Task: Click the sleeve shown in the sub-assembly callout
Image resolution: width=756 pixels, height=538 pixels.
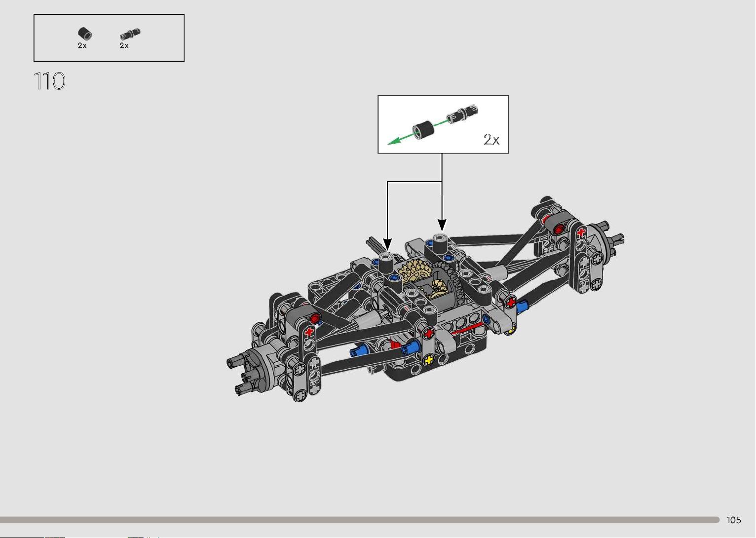Action: coord(423,130)
